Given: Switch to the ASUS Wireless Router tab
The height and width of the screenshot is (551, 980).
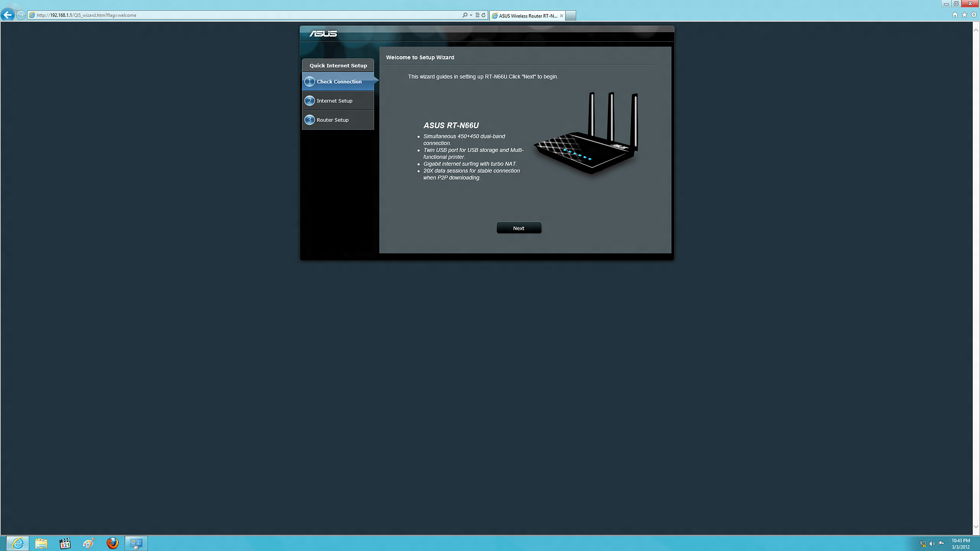Looking at the screenshot, I should point(526,15).
